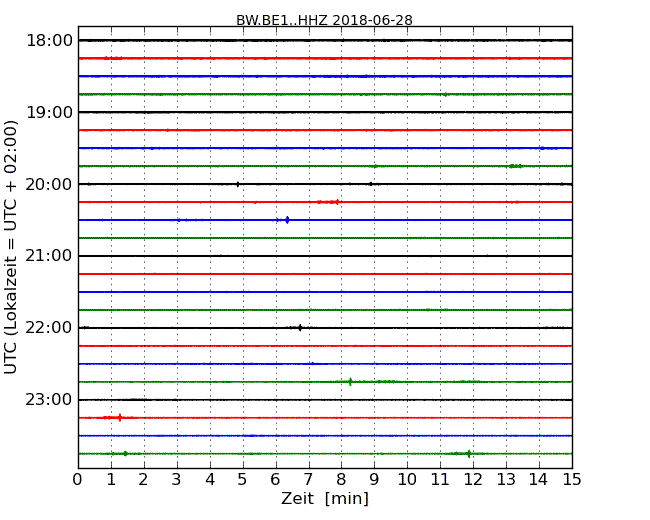Select the 19:00 time label
Image resolution: width=650 pixels, height=520 pixels.
pyautogui.click(x=49, y=112)
